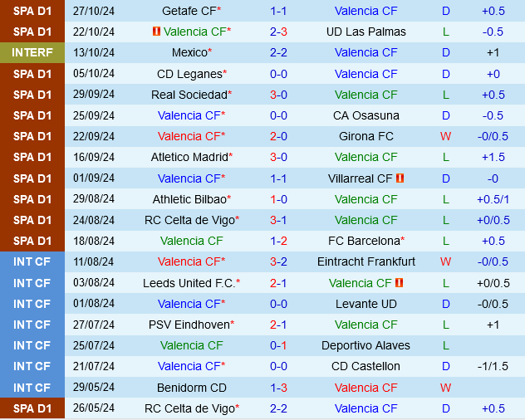Click the 3-2 score against Eintracht Frankfurt

click(x=278, y=261)
